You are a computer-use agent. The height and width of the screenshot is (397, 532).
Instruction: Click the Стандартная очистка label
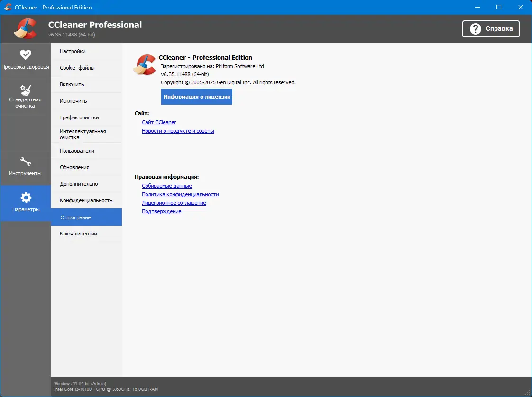tap(26, 103)
